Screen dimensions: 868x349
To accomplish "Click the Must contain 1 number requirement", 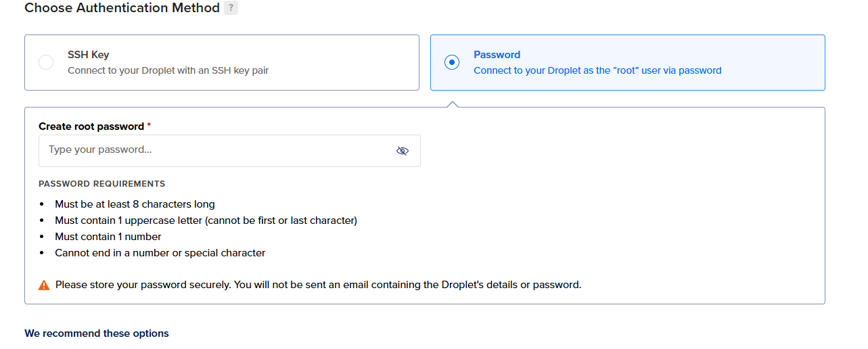I will pyautogui.click(x=108, y=237).
